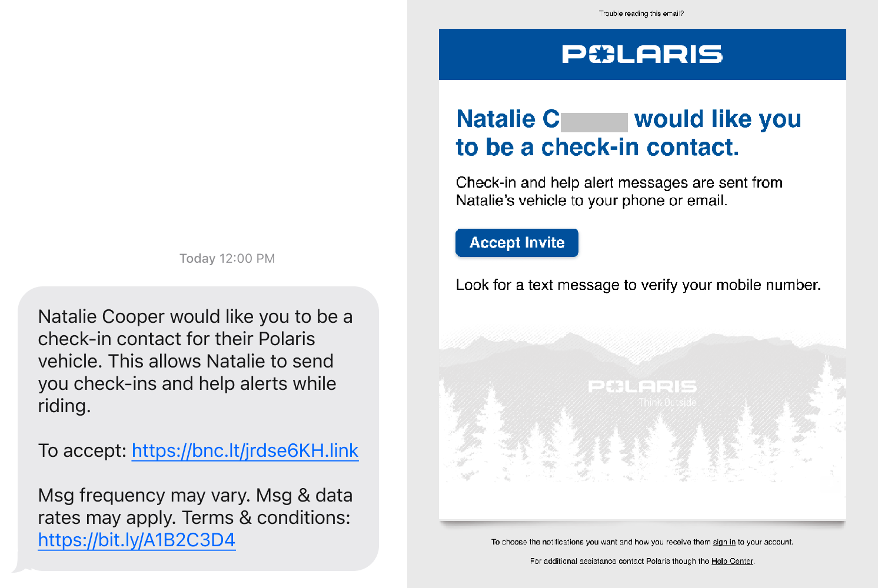Image resolution: width=878 pixels, height=588 pixels.
Task: Click the Polaris star logo in blue header
Action: coord(598,55)
